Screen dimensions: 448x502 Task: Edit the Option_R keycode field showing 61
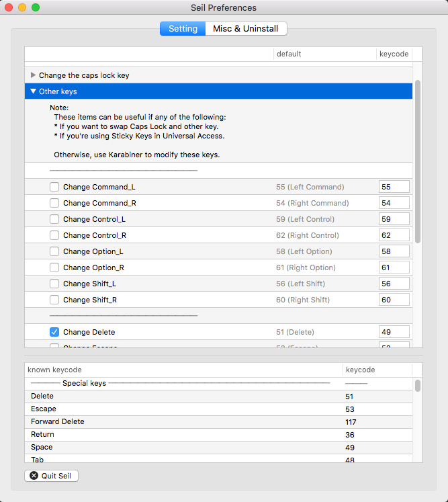coord(394,267)
